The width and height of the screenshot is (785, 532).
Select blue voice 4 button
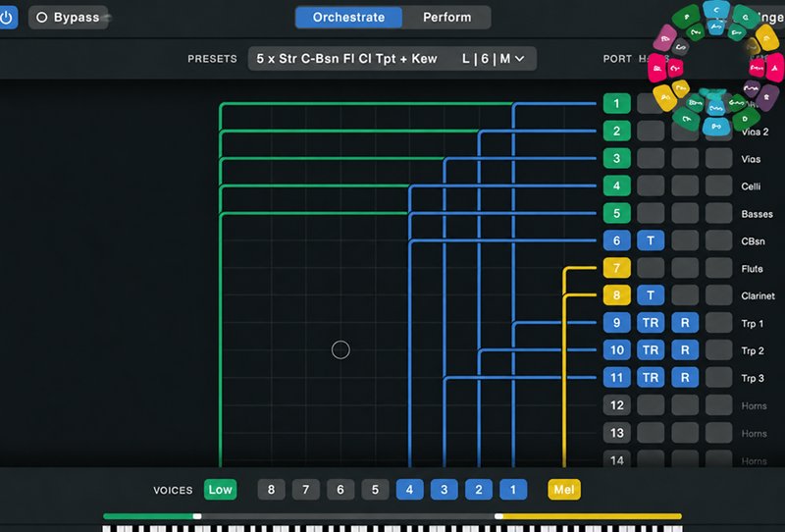pos(409,490)
